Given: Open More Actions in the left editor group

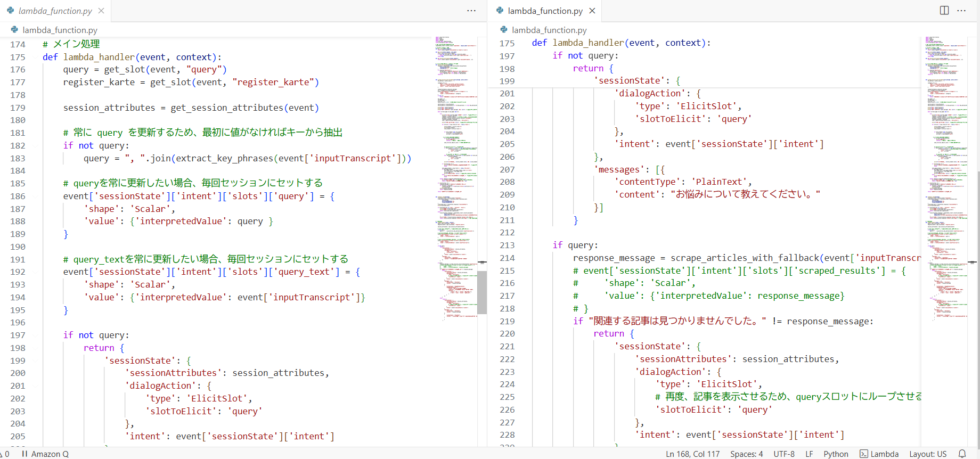Looking at the screenshot, I should 471,11.
